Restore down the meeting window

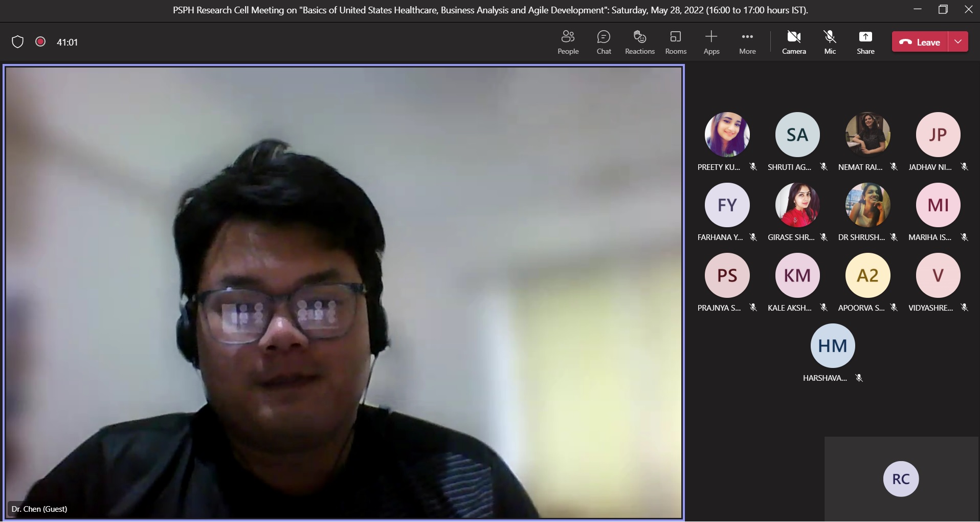click(x=943, y=10)
